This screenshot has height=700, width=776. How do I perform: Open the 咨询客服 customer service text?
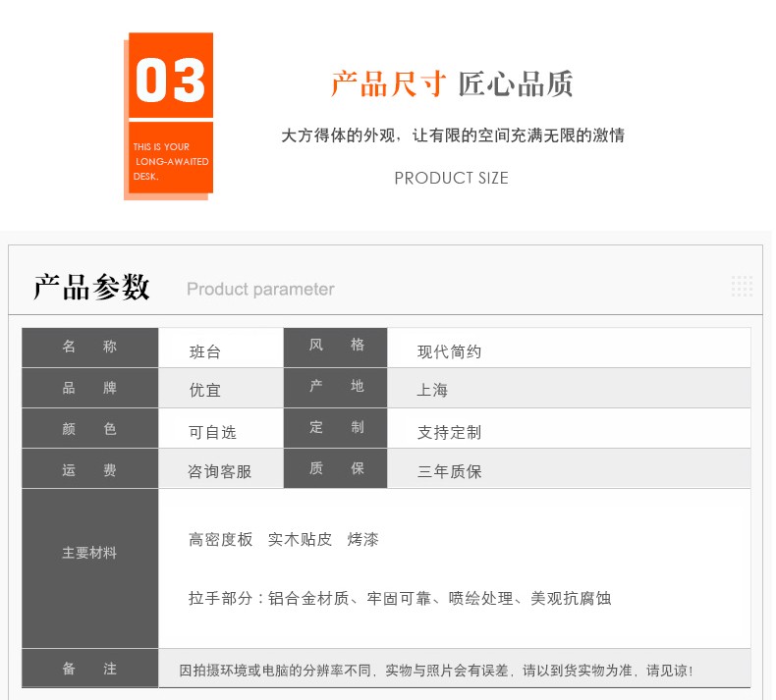coord(220,471)
